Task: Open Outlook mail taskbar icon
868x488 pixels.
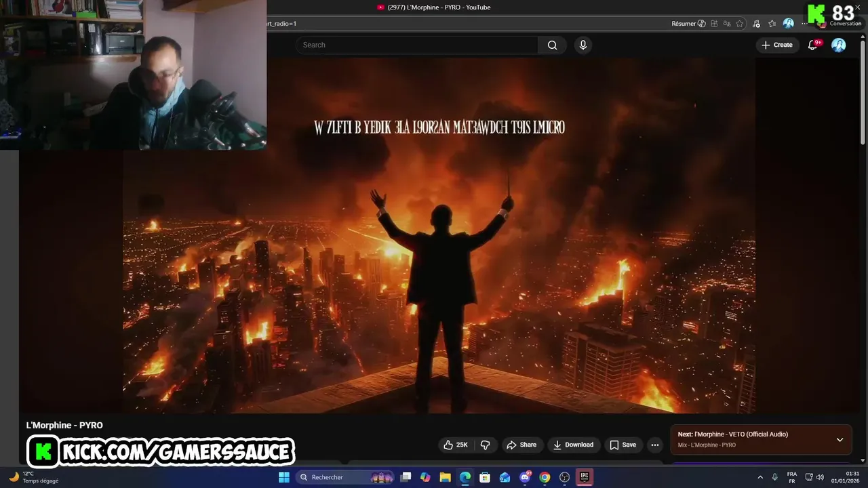Action: click(505, 477)
